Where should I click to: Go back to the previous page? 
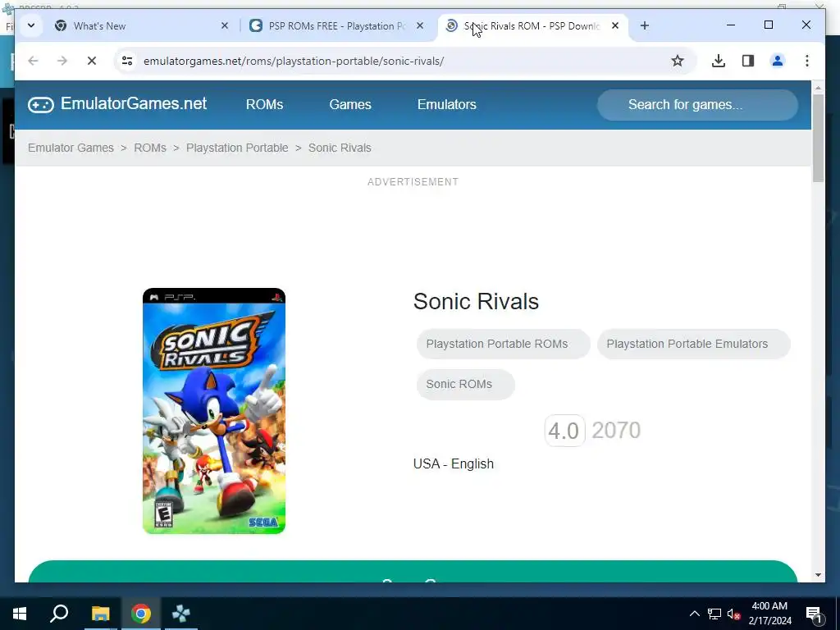33,61
